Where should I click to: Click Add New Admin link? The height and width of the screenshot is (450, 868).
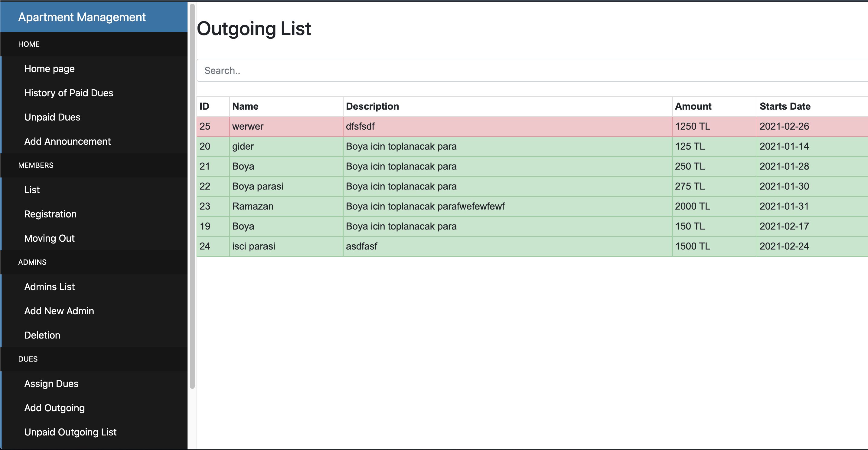coord(59,311)
